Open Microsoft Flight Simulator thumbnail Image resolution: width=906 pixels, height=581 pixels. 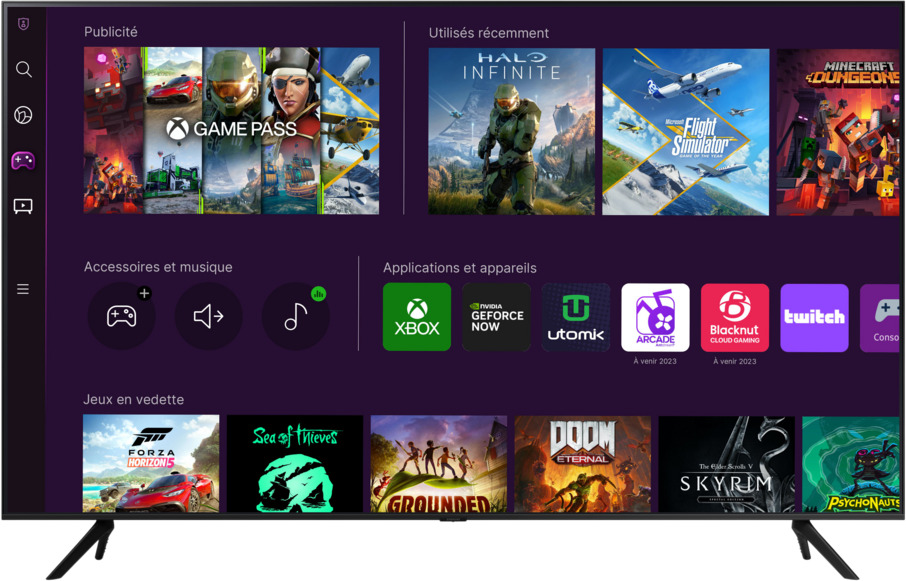686,131
